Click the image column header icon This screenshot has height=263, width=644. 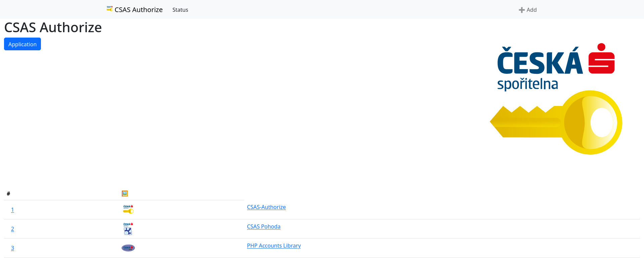pos(125,194)
